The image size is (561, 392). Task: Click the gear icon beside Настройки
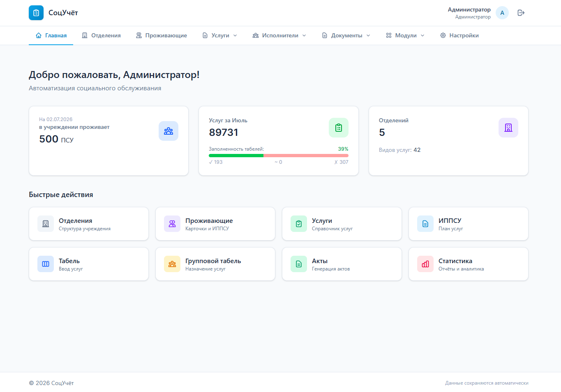(x=443, y=35)
